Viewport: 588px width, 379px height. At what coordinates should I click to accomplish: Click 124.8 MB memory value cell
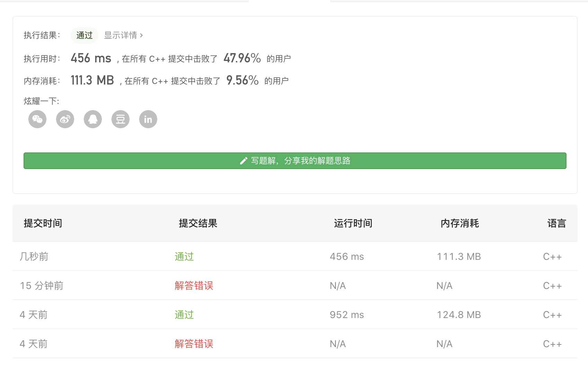coord(459,315)
